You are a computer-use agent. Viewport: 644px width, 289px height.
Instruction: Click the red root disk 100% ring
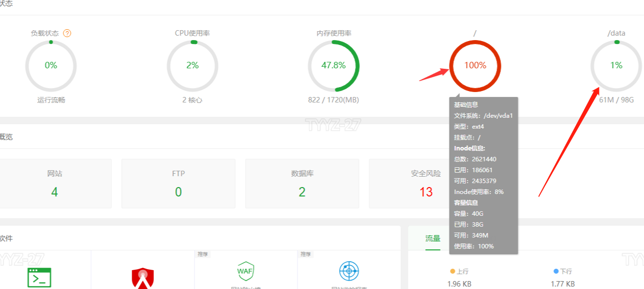click(x=475, y=65)
